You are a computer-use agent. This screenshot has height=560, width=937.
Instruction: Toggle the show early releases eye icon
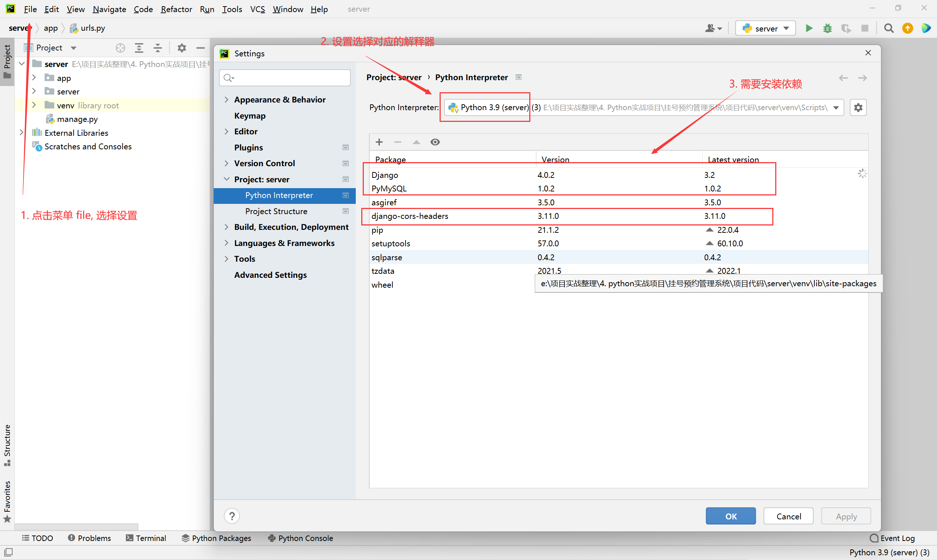435,142
